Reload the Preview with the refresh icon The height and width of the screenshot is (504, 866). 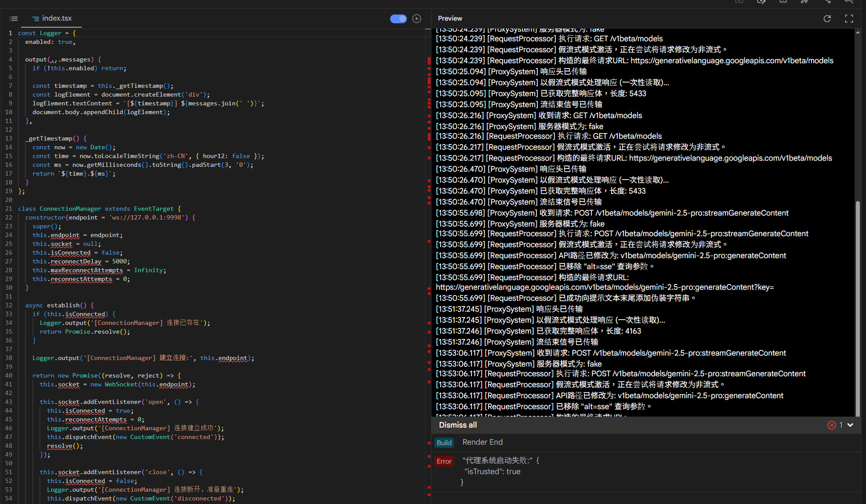[827, 18]
